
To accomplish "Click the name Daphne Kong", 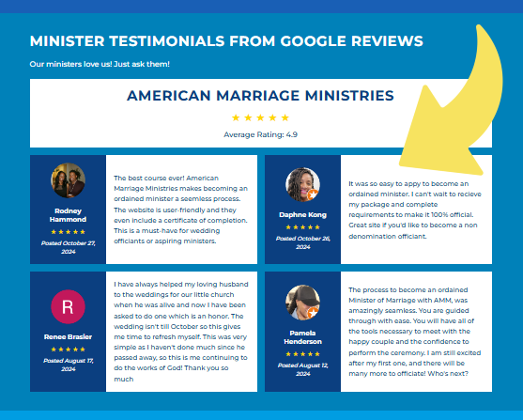I will click(303, 214).
